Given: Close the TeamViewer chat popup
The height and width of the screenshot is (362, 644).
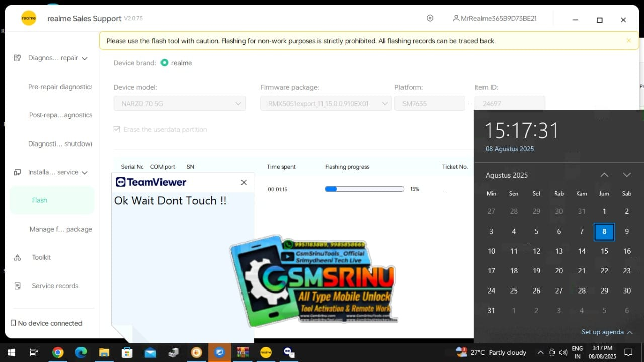Looking at the screenshot, I should (244, 182).
